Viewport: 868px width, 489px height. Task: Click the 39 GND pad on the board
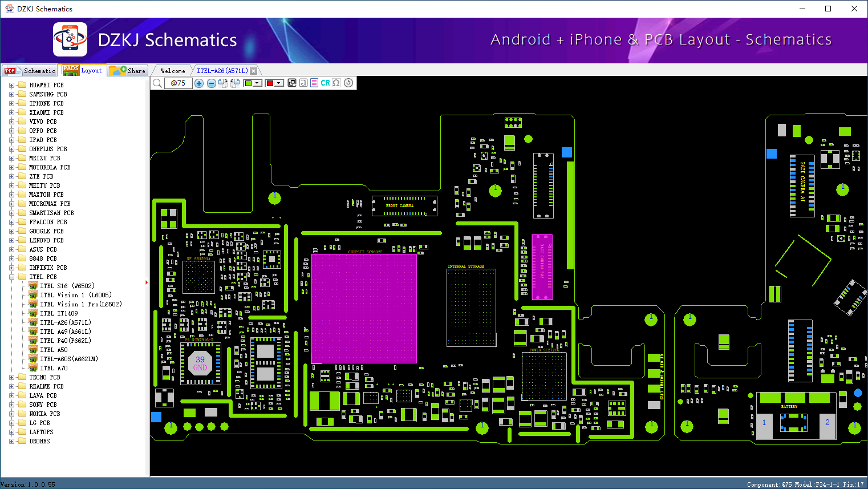tap(200, 363)
